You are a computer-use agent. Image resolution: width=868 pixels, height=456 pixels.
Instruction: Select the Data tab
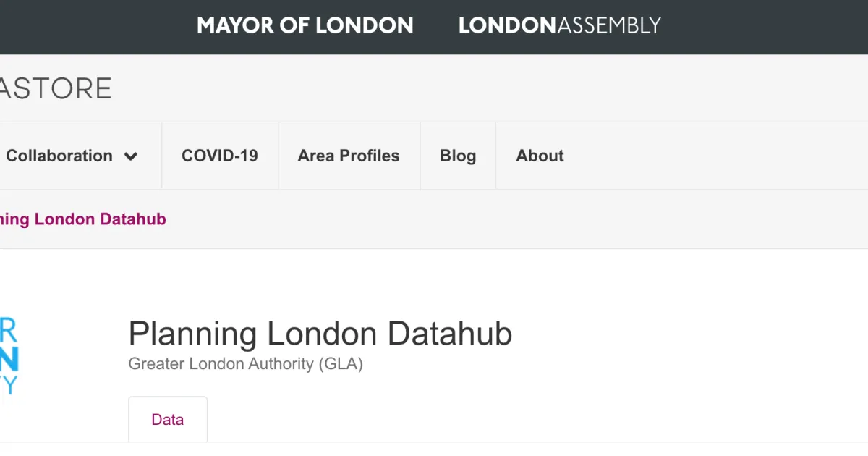167,419
